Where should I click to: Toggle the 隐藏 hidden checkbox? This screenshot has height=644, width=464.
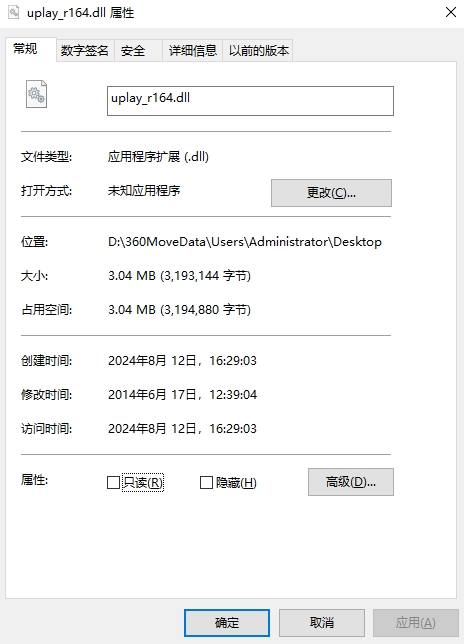point(206,482)
